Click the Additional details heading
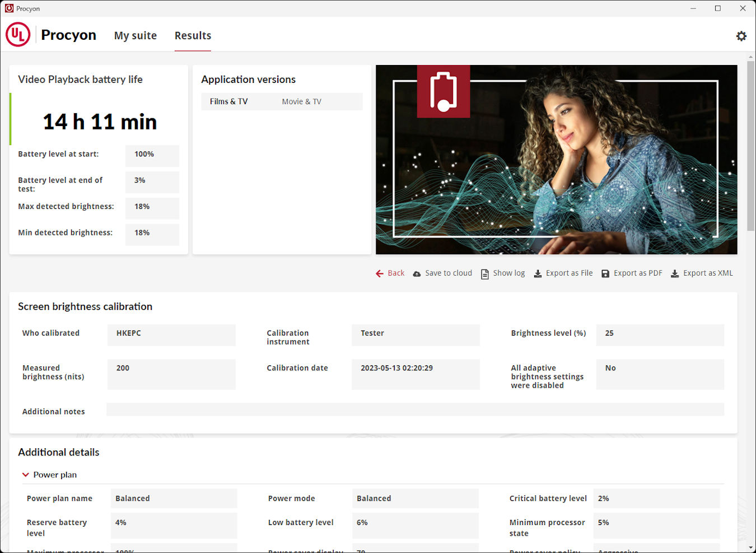The height and width of the screenshot is (553, 756). coord(58,452)
